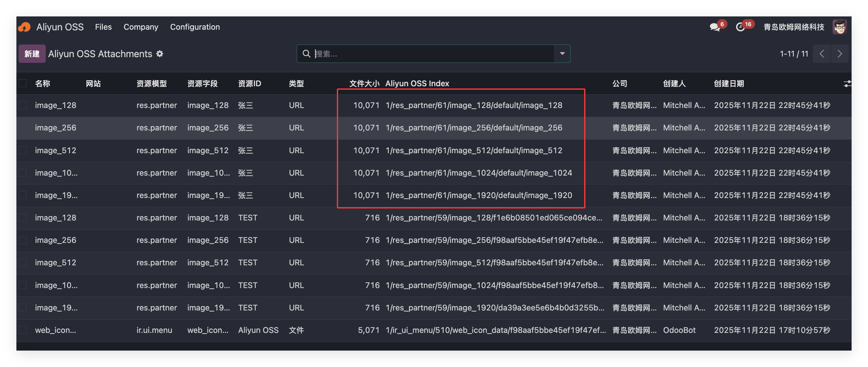Image resolution: width=868 pixels, height=367 pixels.
Task: Click the user avatar picture
Action: pos(839,27)
